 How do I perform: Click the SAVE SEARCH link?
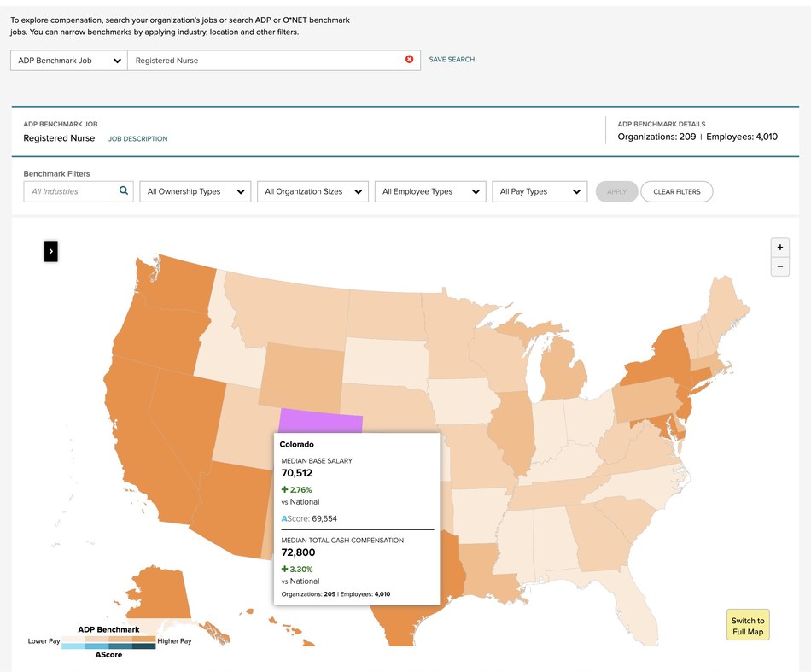click(452, 60)
